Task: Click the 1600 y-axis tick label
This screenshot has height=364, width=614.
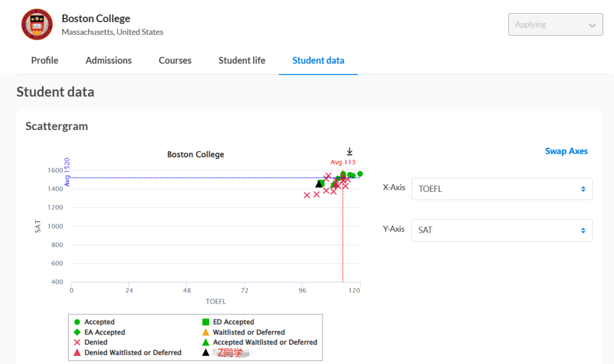Action: pos(55,170)
